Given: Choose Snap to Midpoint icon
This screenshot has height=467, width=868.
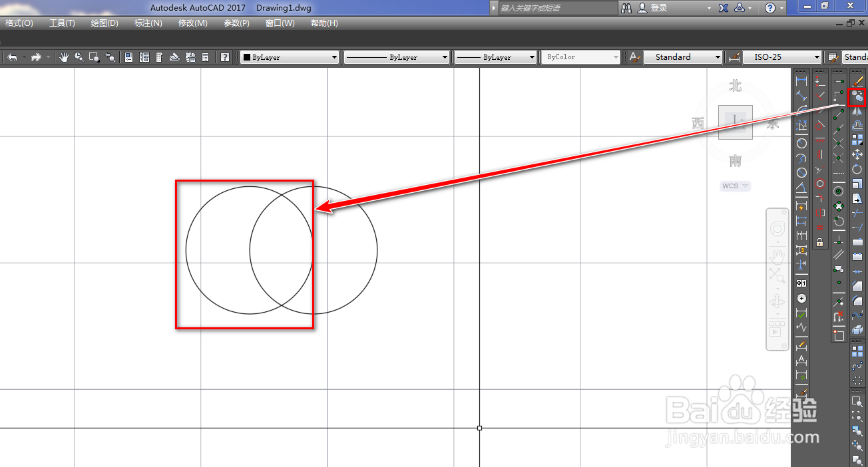Looking at the screenshot, I should point(839,128).
